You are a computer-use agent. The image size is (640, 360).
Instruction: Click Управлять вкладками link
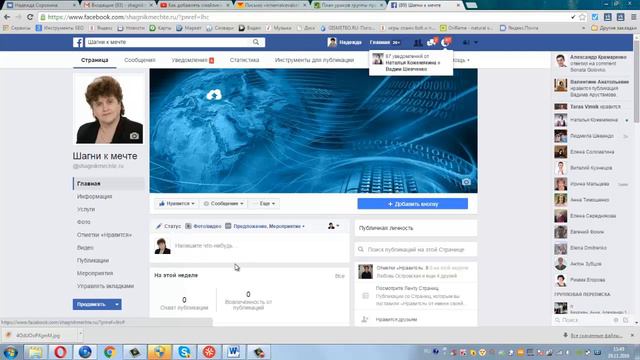(105, 286)
